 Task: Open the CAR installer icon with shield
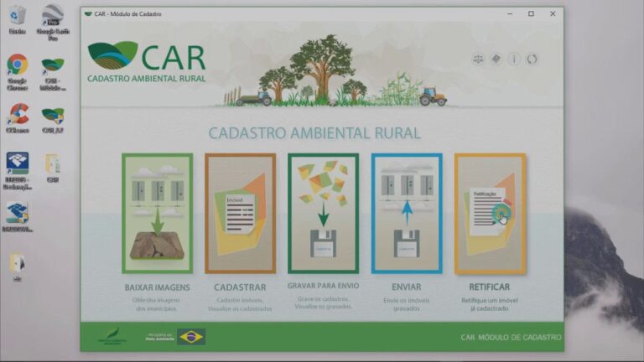53,120
